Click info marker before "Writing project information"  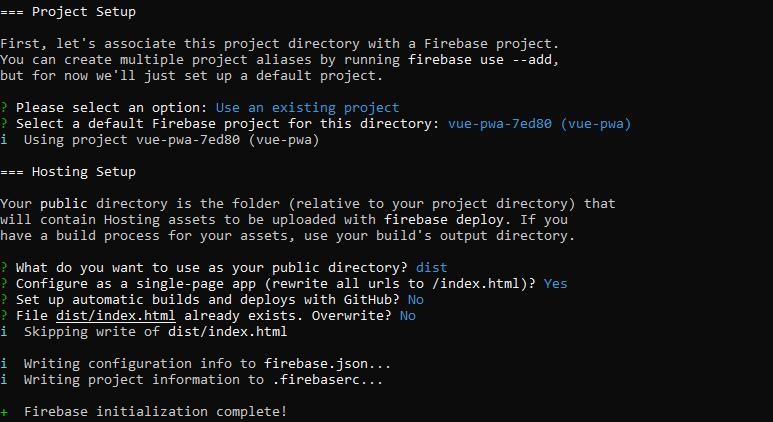[4, 380]
